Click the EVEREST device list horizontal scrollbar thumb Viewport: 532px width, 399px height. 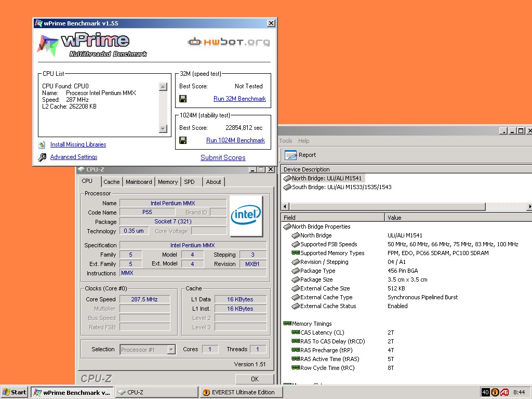(x=387, y=206)
